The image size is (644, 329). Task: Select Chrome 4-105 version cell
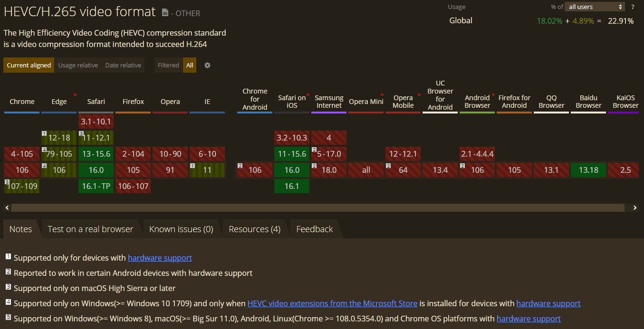click(22, 154)
